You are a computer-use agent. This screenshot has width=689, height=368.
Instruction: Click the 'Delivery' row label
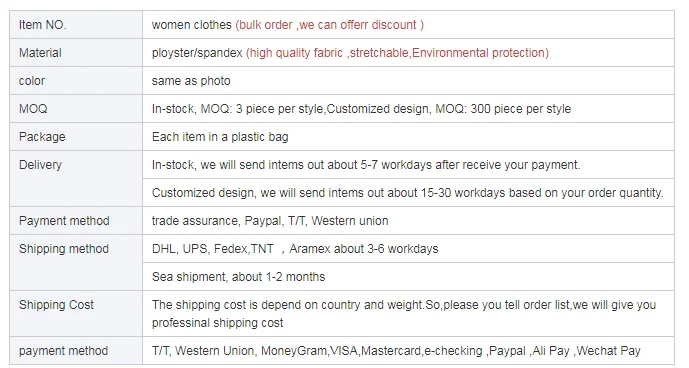coord(40,165)
